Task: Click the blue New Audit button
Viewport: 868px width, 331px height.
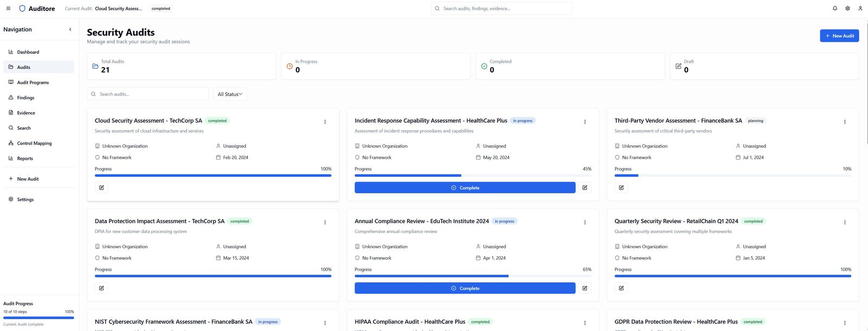Action: tap(839, 36)
